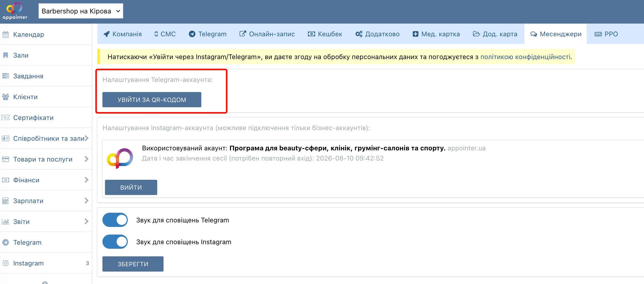
Task: Click the money icon beside Фінанси
Action: click(x=6, y=180)
